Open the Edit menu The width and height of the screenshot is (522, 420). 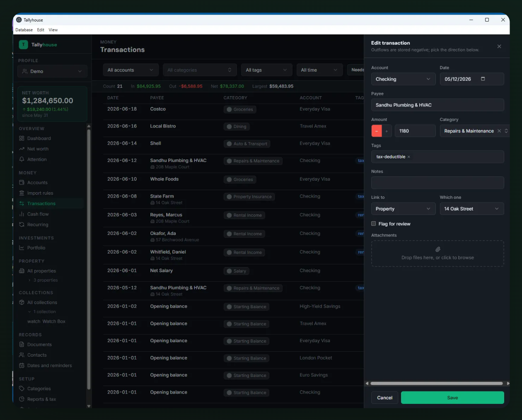point(41,30)
